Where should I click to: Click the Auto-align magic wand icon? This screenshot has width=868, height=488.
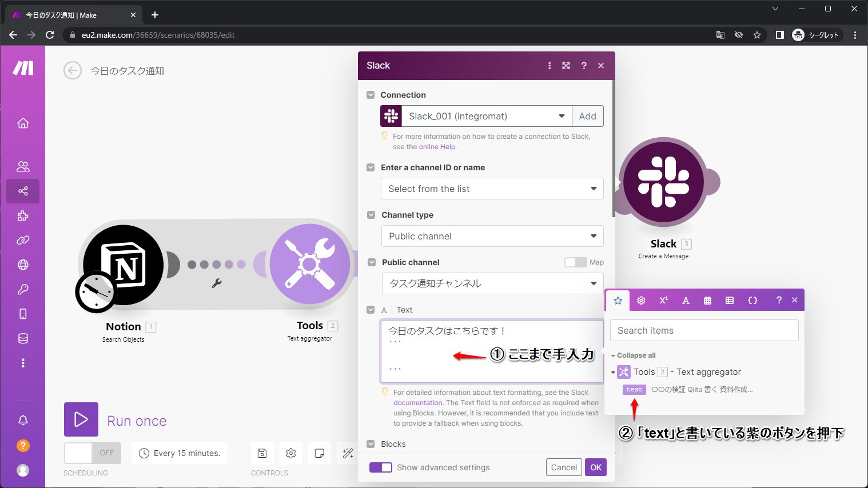(x=348, y=453)
